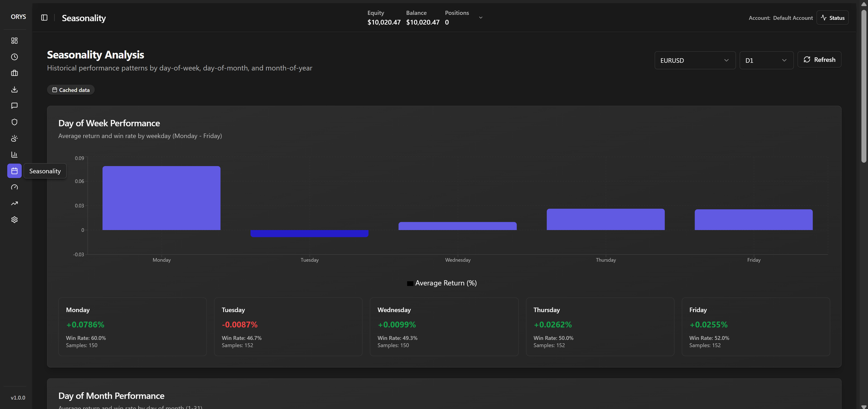Select the clock history icon in sidebar

(14, 57)
